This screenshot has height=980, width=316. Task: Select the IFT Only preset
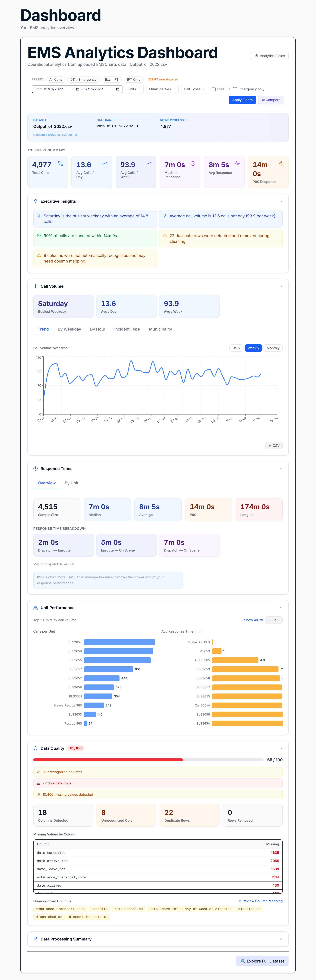(x=133, y=79)
